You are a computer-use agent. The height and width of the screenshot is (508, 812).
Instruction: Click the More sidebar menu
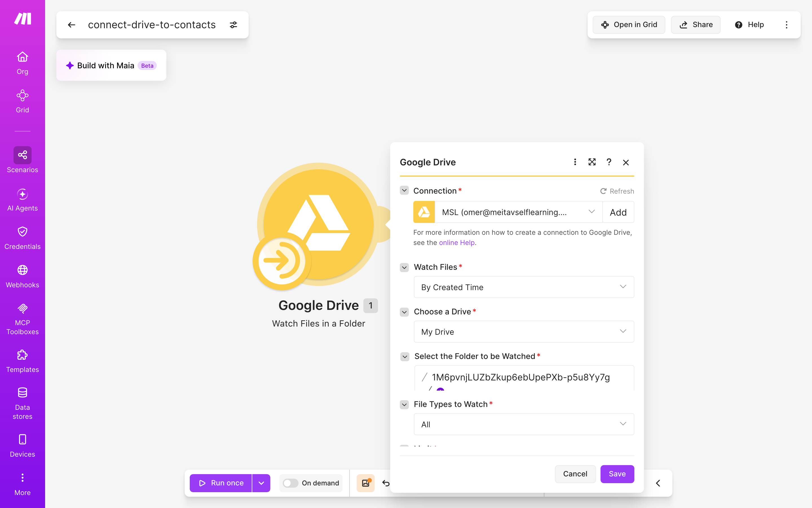(x=23, y=484)
